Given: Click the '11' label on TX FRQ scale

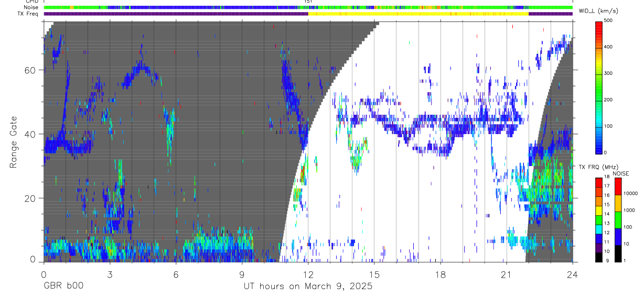Looking at the screenshot, I should (x=607, y=242).
